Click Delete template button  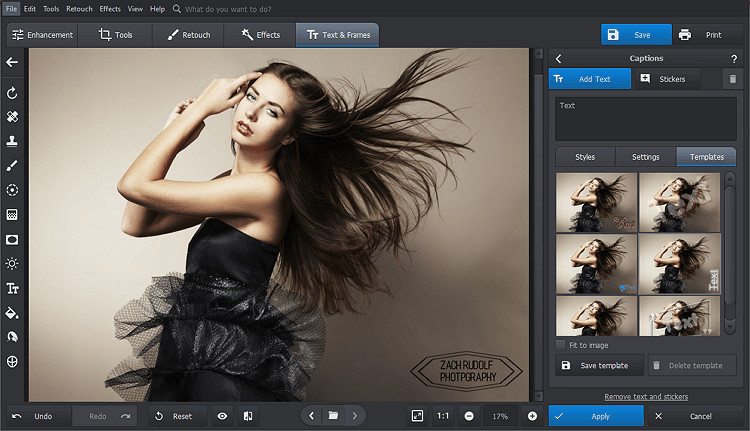tap(692, 365)
